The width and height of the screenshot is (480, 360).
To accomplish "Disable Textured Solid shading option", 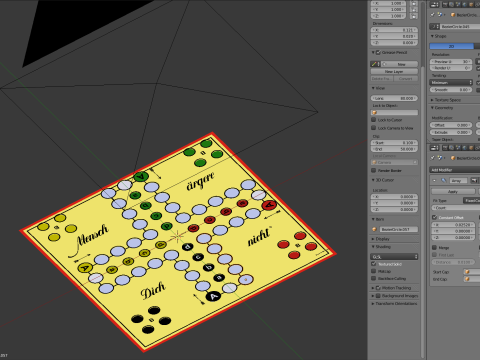I will [x=374, y=264].
